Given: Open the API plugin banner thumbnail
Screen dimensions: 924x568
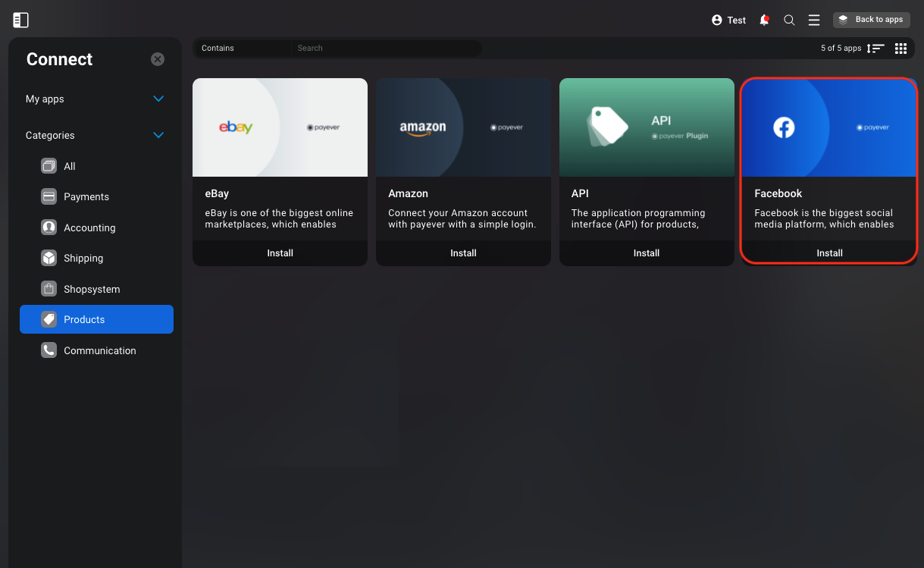Looking at the screenshot, I should point(647,127).
